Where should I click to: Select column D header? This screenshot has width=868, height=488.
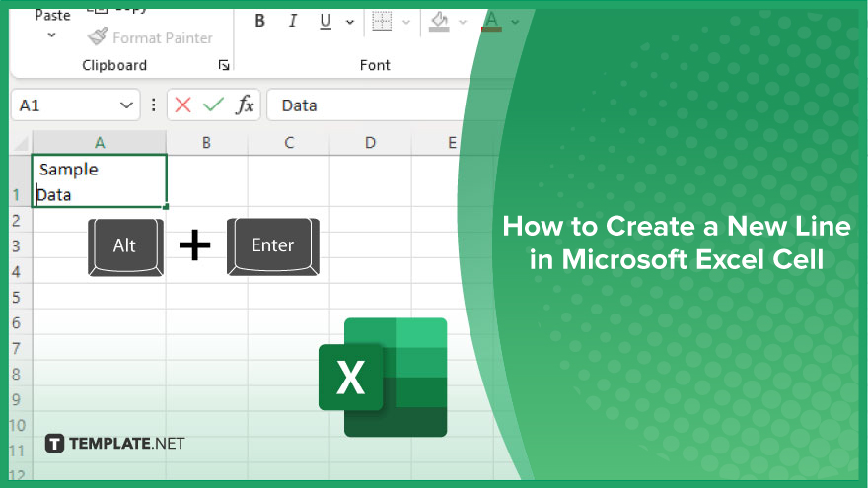click(370, 143)
